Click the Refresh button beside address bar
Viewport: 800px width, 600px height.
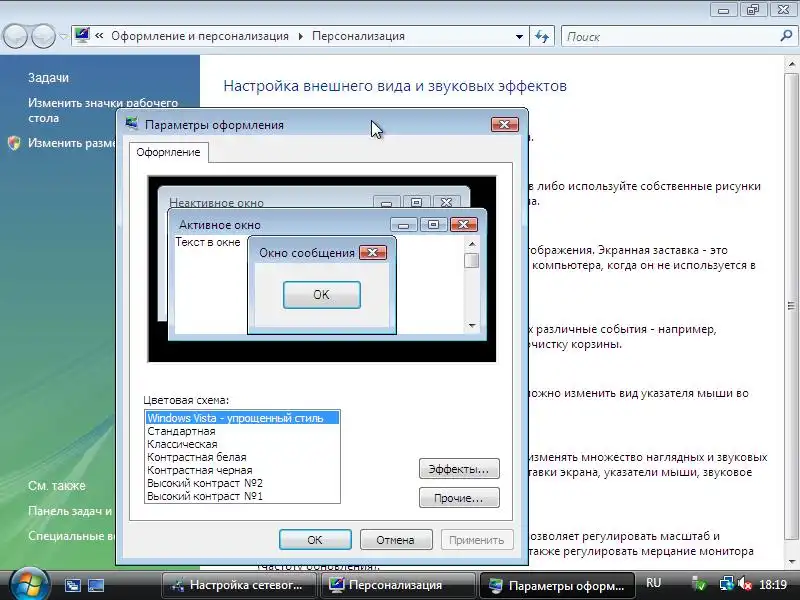coord(542,37)
